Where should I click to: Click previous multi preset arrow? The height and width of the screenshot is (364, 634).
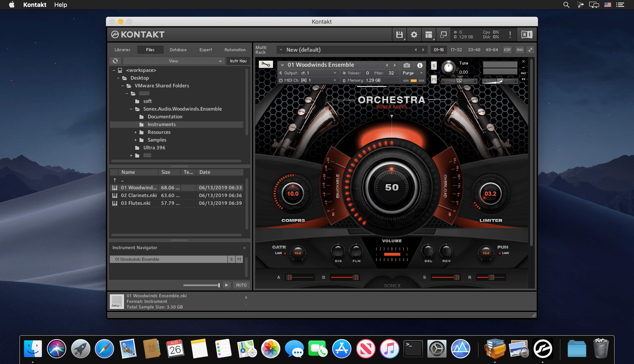[x=416, y=50]
